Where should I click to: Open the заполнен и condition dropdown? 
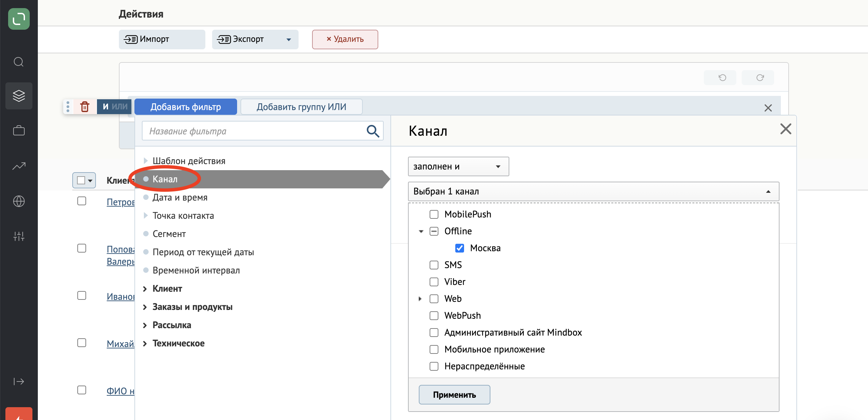(x=458, y=166)
